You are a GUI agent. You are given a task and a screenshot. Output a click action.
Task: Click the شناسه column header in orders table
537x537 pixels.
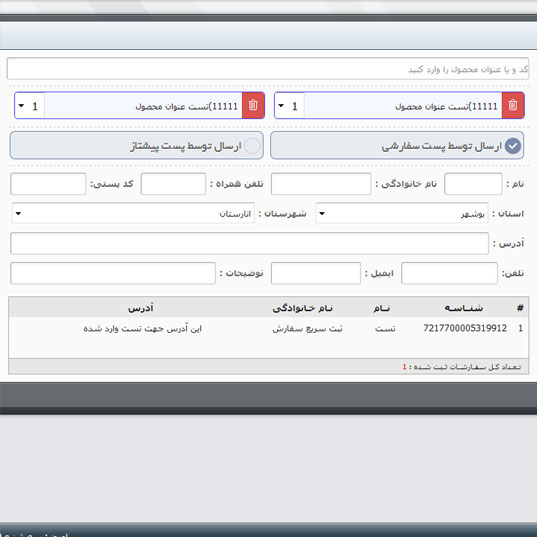[x=464, y=308]
